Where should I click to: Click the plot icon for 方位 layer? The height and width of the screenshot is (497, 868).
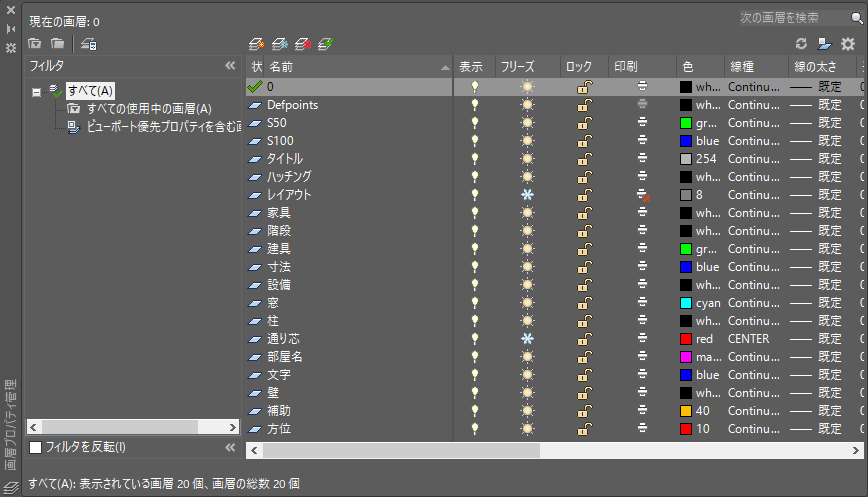(x=642, y=428)
